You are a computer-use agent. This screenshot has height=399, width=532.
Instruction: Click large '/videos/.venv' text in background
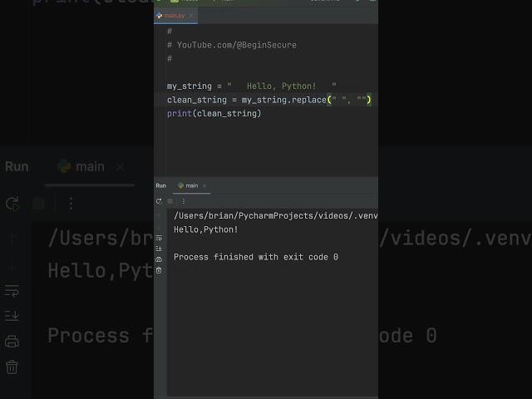(456, 239)
